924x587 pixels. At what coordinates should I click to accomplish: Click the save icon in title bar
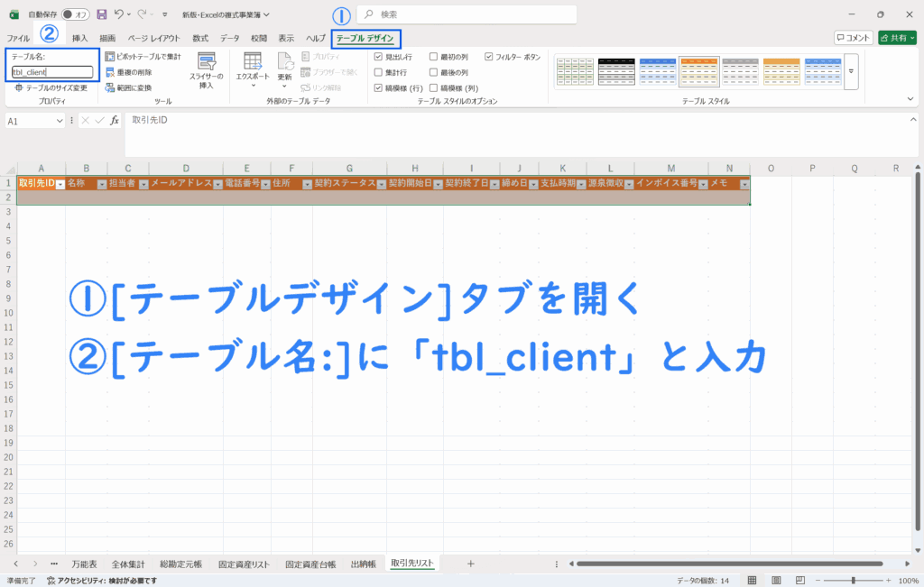[x=101, y=14]
